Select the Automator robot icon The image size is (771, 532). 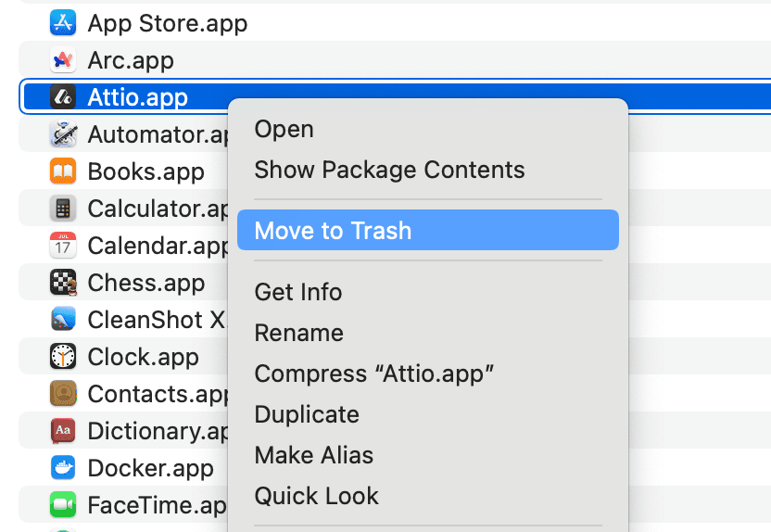pyautogui.click(x=63, y=134)
